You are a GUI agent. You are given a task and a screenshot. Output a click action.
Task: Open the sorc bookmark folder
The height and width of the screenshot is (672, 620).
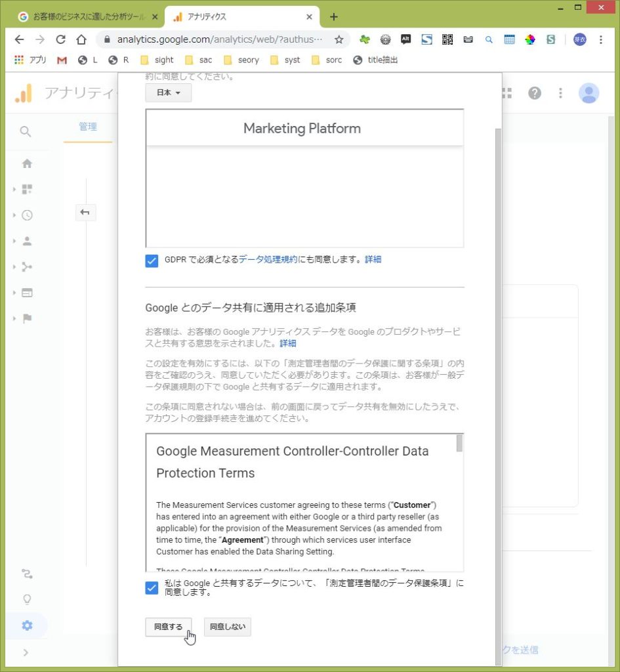click(327, 60)
